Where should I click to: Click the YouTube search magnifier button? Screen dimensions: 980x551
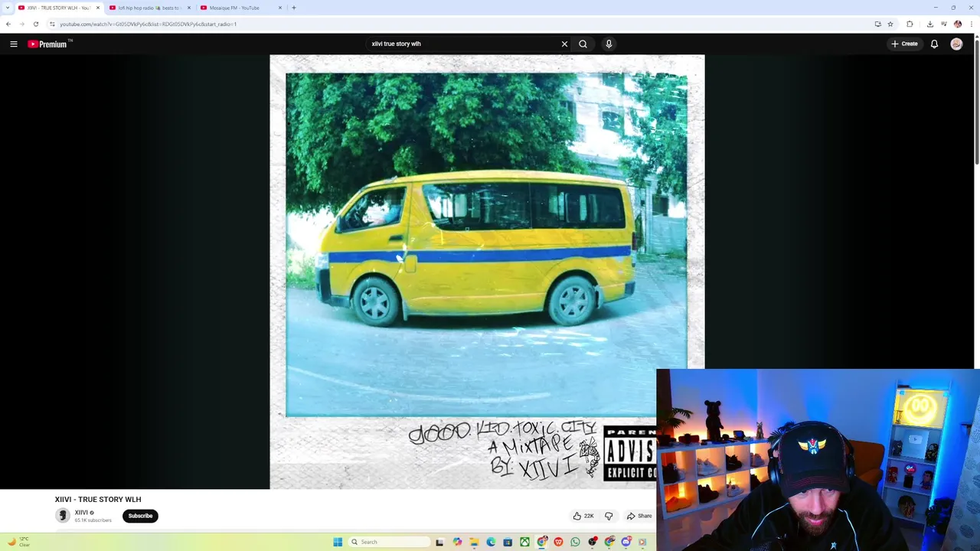(x=583, y=44)
